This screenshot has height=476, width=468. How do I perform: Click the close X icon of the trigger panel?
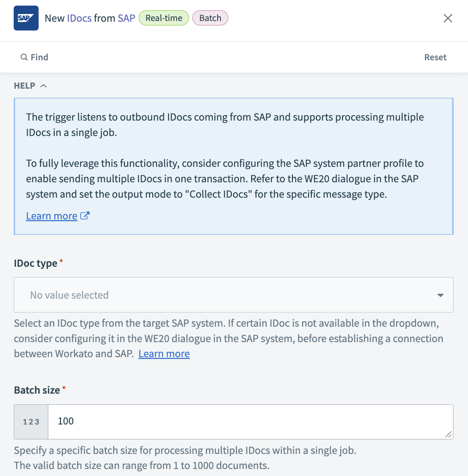[x=448, y=18]
